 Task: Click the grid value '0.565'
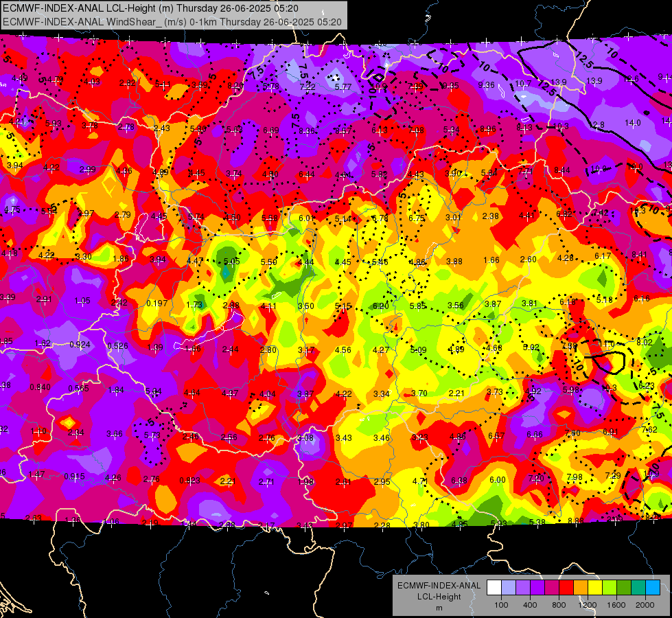pyautogui.click(x=78, y=389)
